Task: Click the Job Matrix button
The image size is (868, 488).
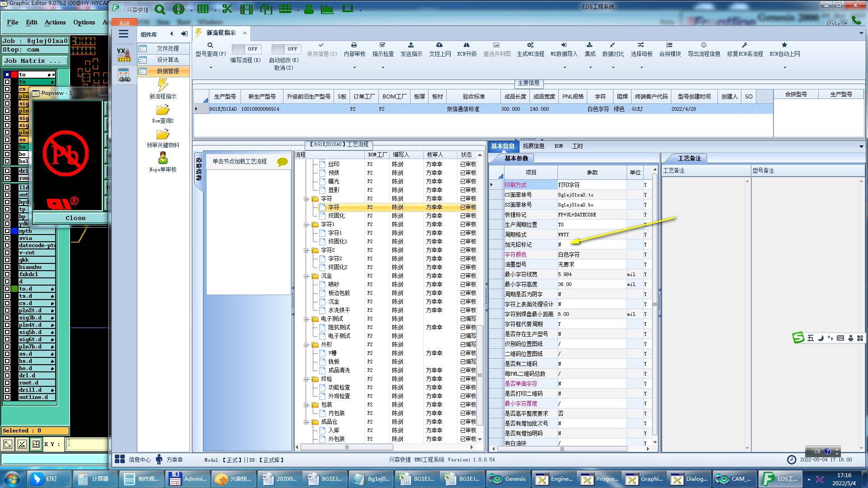Action: [x=35, y=61]
